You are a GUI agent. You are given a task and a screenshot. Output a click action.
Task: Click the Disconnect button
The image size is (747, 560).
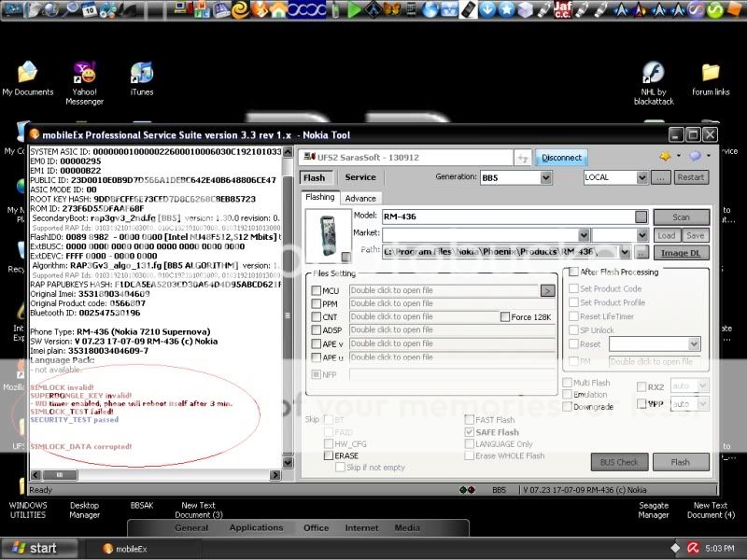tap(561, 158)
